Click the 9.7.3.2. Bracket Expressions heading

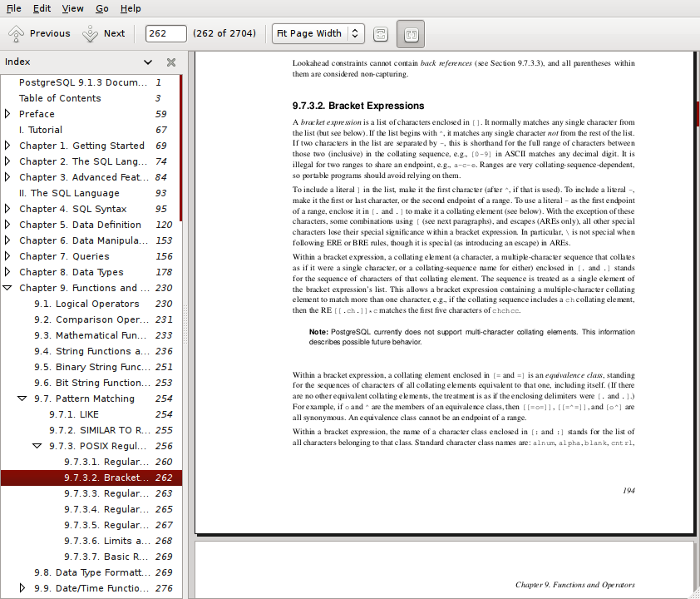[358, 106]
